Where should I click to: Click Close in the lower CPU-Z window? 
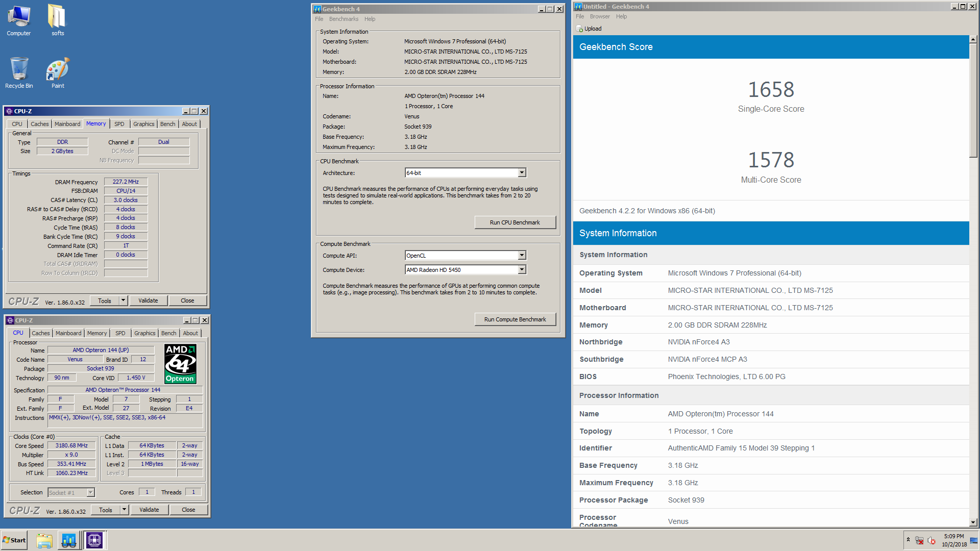pos(188,510)
